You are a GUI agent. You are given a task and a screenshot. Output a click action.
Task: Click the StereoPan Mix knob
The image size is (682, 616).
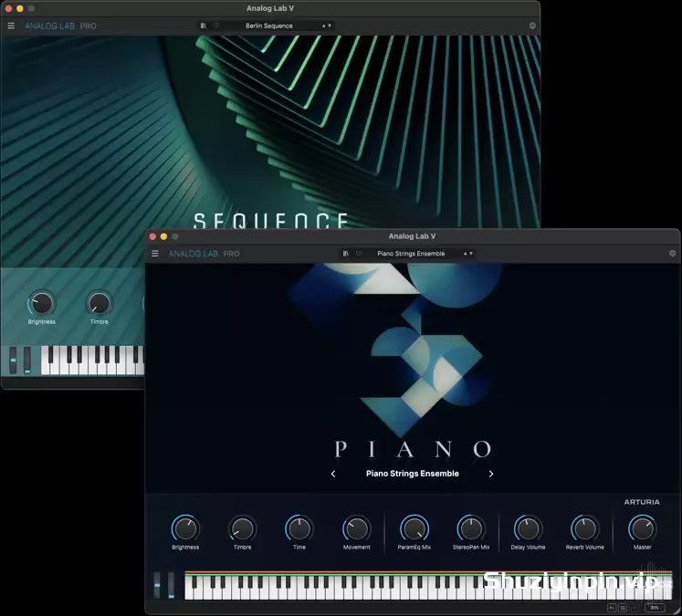[x=471, y=529]
